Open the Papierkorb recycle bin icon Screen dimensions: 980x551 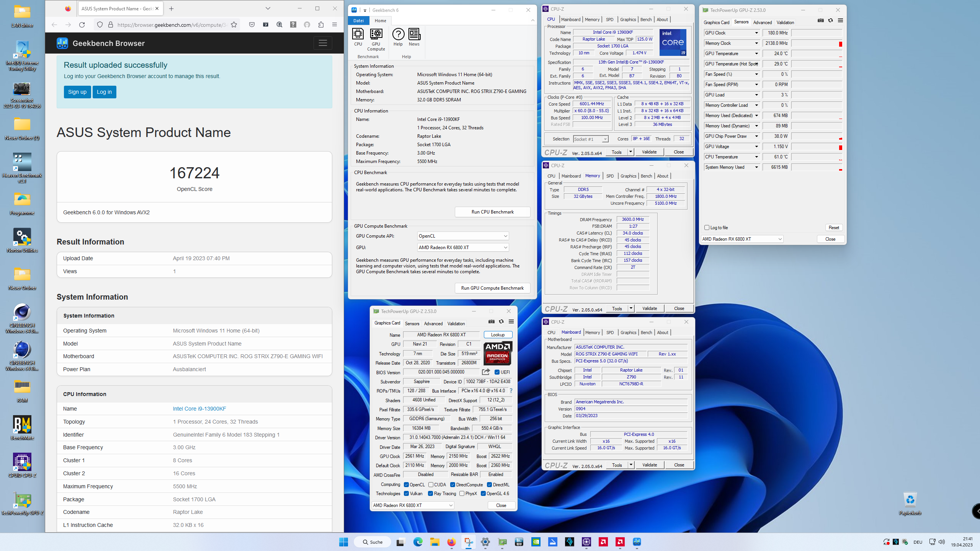click(910, 504)
